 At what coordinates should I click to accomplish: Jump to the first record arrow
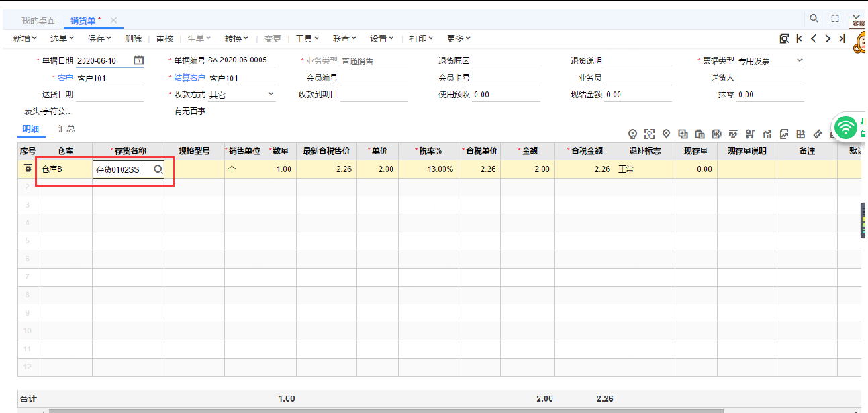799,39
